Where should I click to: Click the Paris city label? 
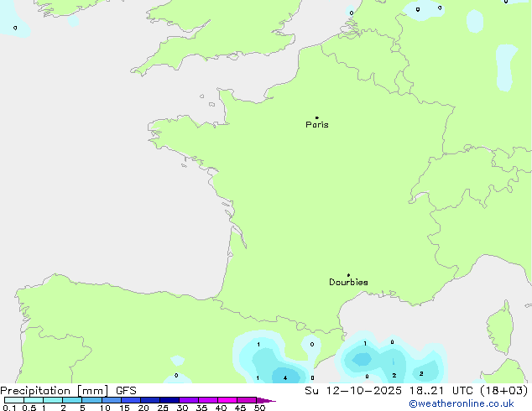coord(317,125)
